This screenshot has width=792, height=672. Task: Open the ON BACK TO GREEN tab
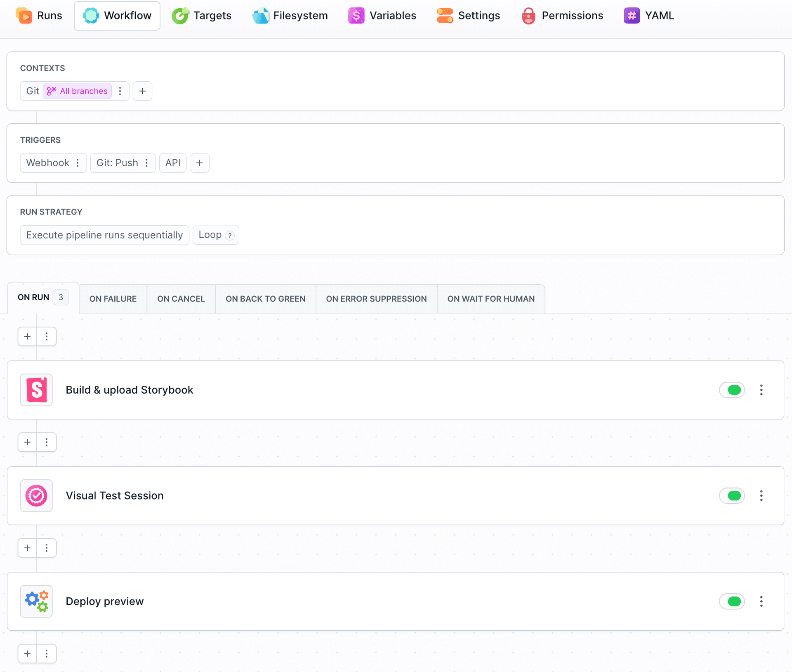click(266, 299)
